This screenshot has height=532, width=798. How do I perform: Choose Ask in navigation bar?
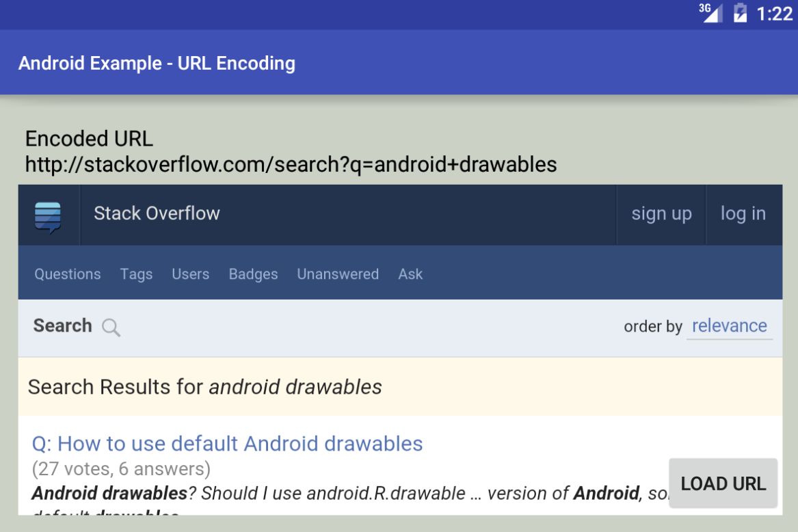pos(410,274)
